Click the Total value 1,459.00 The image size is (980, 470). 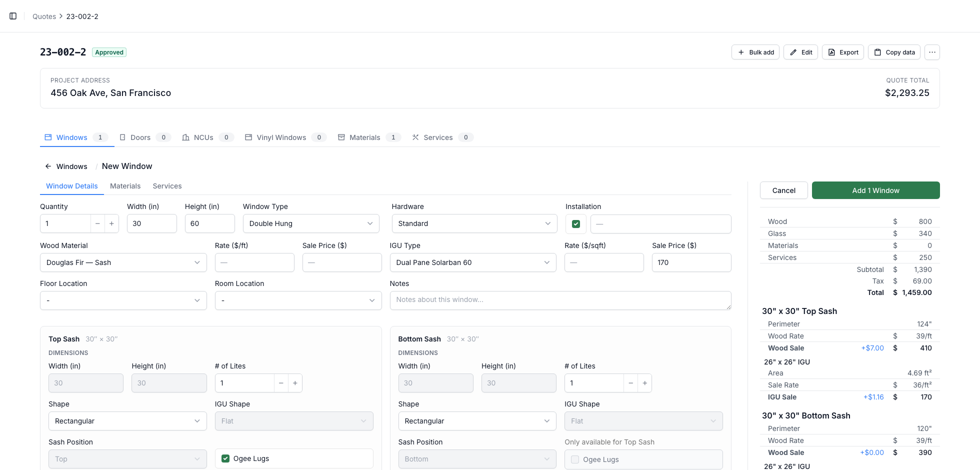(x=917, y=292)
